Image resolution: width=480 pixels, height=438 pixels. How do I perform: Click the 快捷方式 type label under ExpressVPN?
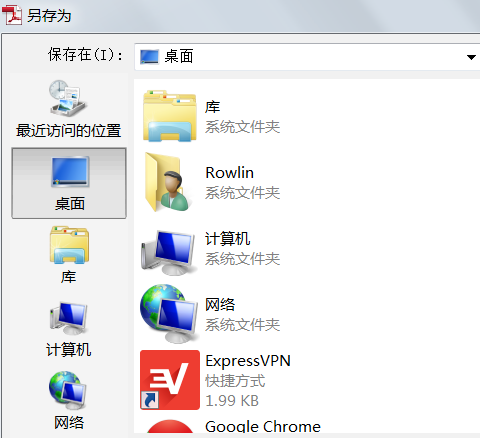pos(235,381)
